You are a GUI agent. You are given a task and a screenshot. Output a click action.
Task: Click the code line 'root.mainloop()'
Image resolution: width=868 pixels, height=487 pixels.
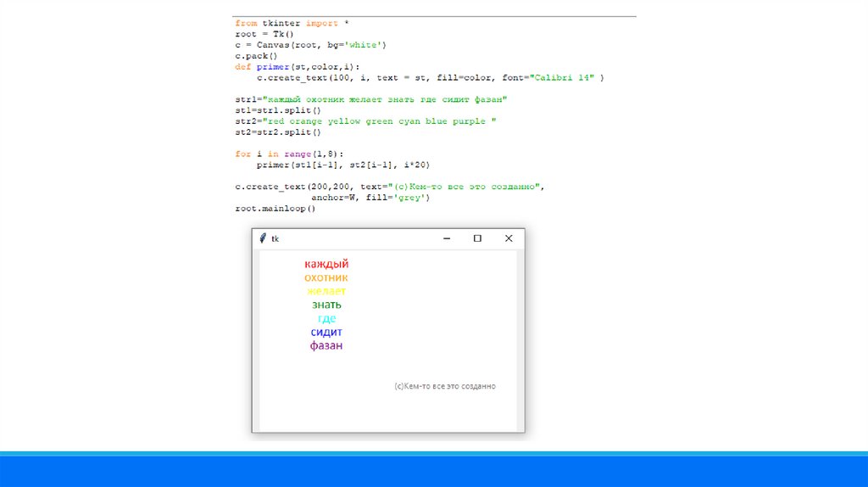[275, 209]
